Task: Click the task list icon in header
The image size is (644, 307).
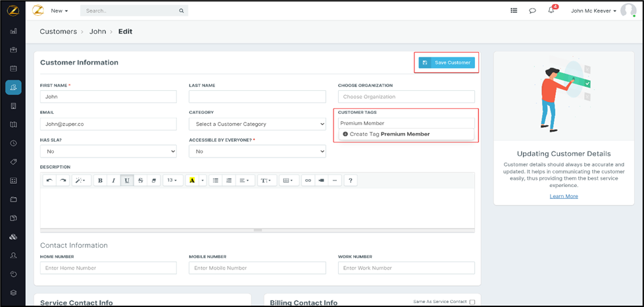Action: click(514, 11)
